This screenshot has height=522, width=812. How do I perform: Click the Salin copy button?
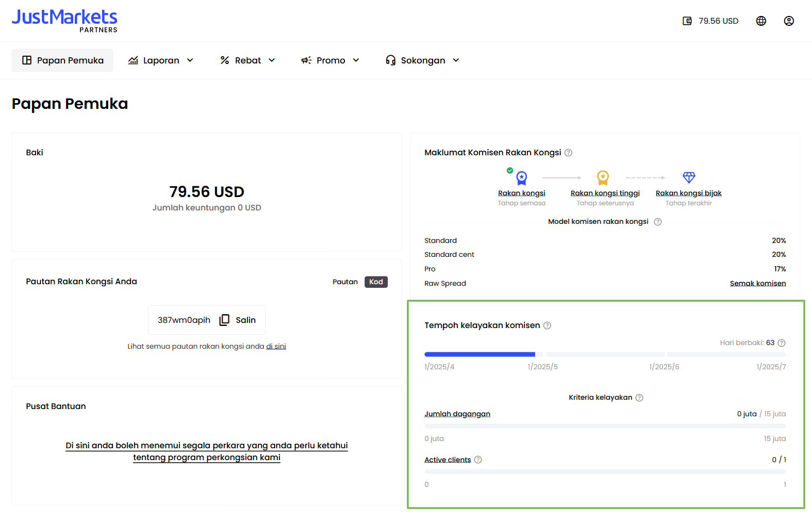click(238, 320)
